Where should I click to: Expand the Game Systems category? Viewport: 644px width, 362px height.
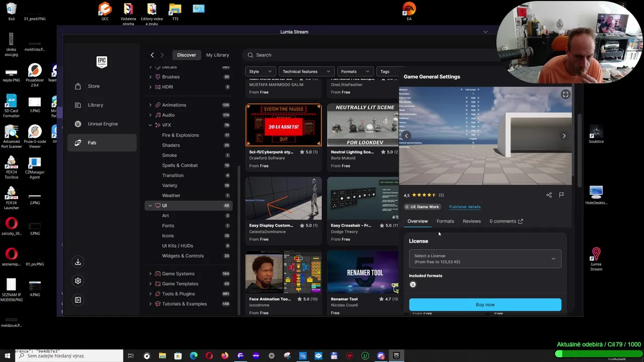click(x=150, y=274)
